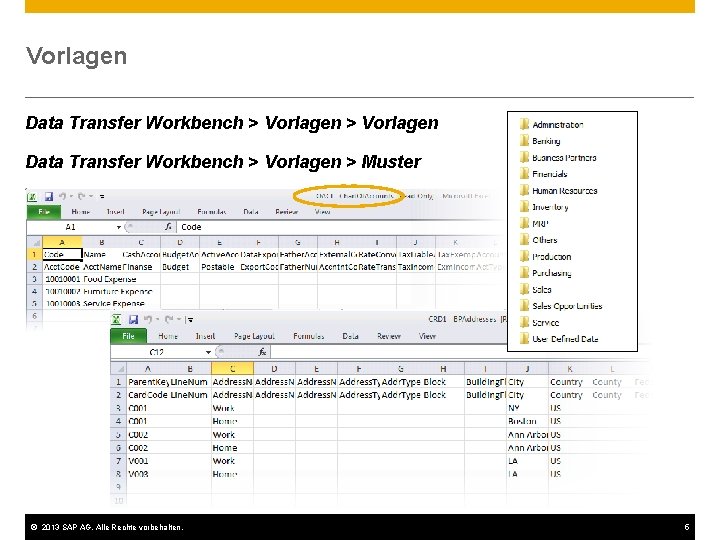Open Quick Access customize arrow, upper window
The image size is (720, 540).
(x=101, y=197)
